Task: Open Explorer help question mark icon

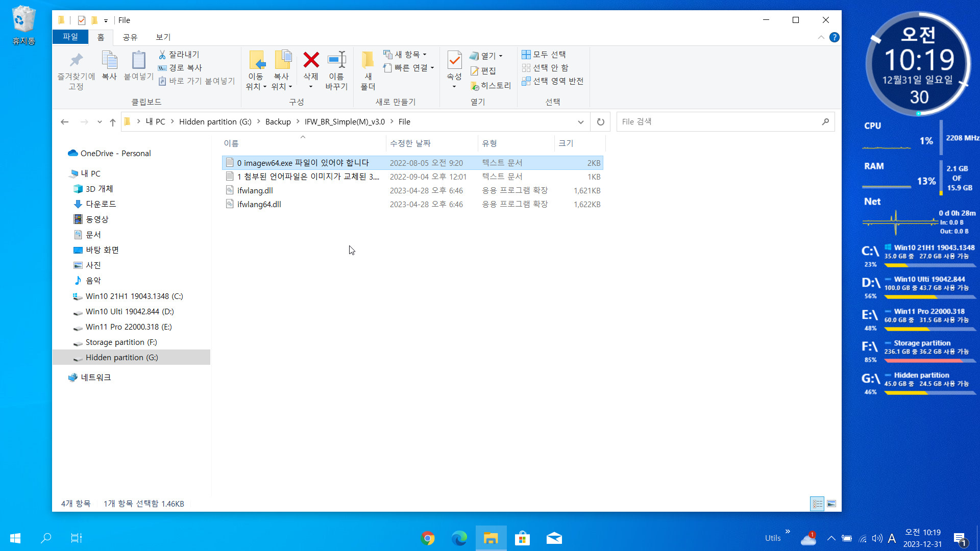Action: [835, 37]
